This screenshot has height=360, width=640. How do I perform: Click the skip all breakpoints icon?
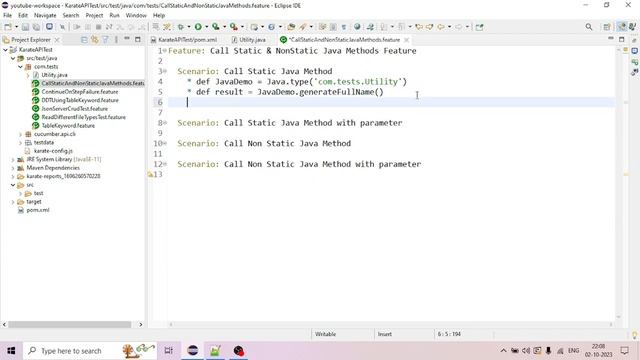(x=62, y=27)
